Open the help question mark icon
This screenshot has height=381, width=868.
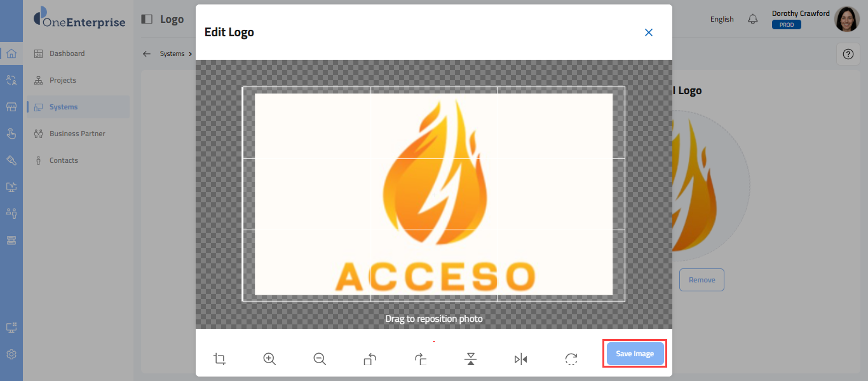point(848,54)
